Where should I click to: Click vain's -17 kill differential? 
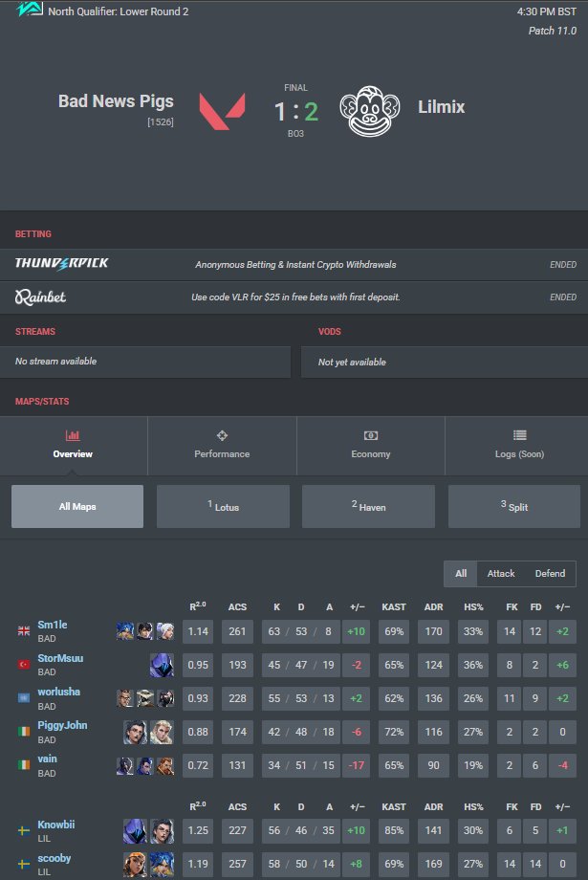click(x=357, y=765)
